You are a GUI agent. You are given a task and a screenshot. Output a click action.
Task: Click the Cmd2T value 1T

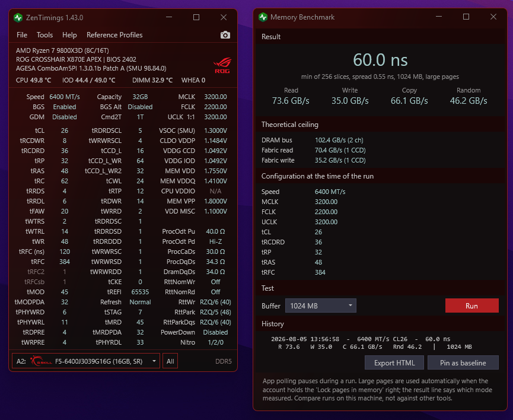140,117
